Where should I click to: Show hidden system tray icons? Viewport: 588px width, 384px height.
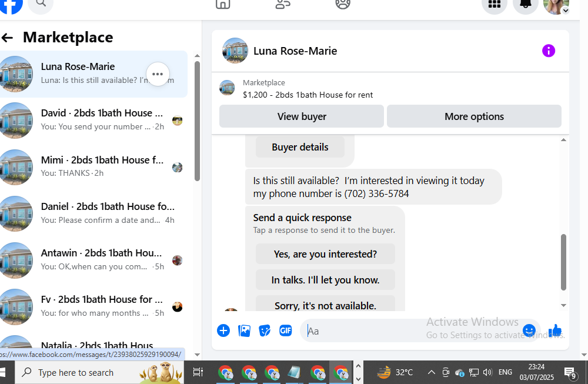(431, 372)
